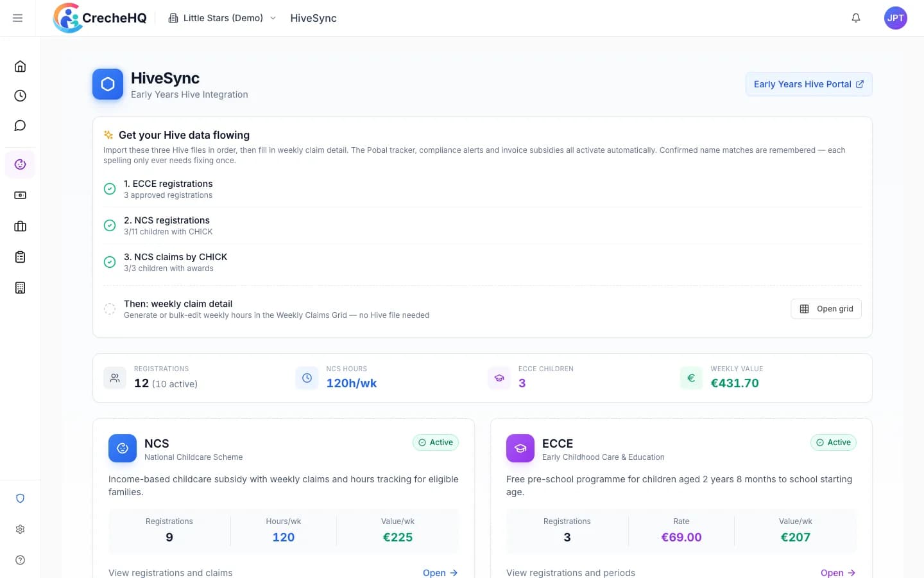Click the ECCE Children graduation cap icon
The image size is (924, 578).
pyautogui.click(x=499, y=378)
